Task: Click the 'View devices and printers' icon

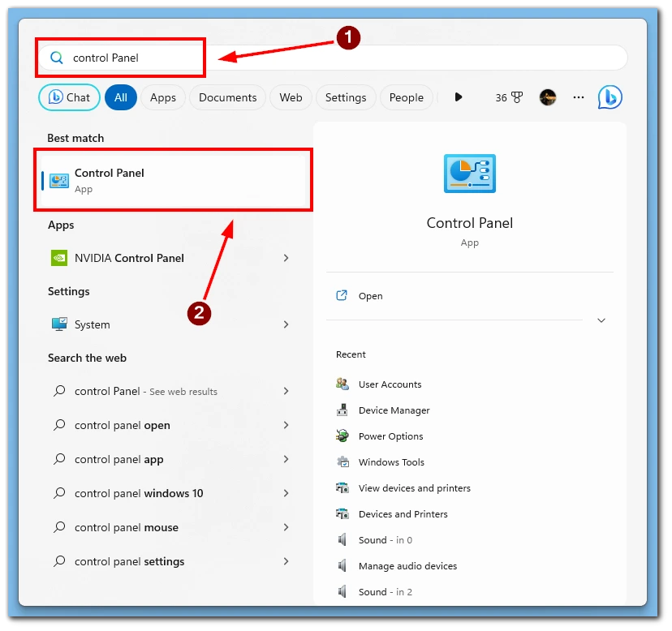Action: (x=342, y=488)
